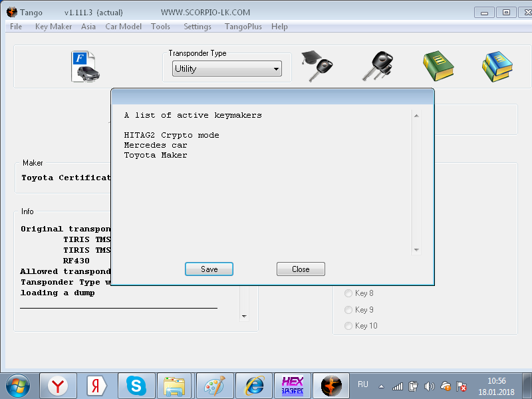Open Action Center flag tray icon
This screenshot has width=532, height=399.
pos(462,386)
